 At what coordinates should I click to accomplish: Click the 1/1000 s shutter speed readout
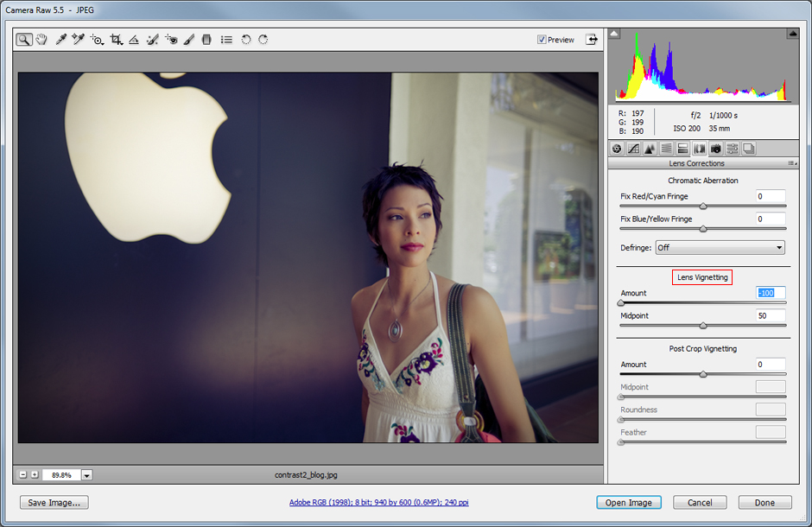tap(723, 116)
